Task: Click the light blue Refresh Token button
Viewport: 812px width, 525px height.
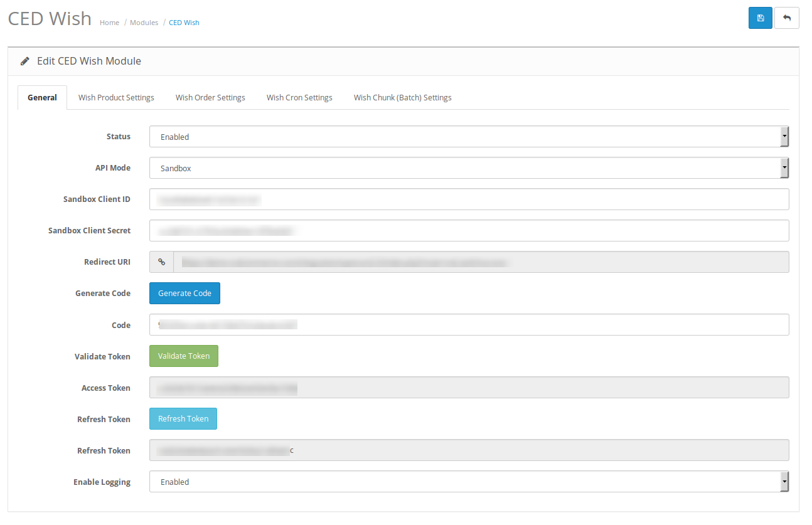Action: (183, 419)
